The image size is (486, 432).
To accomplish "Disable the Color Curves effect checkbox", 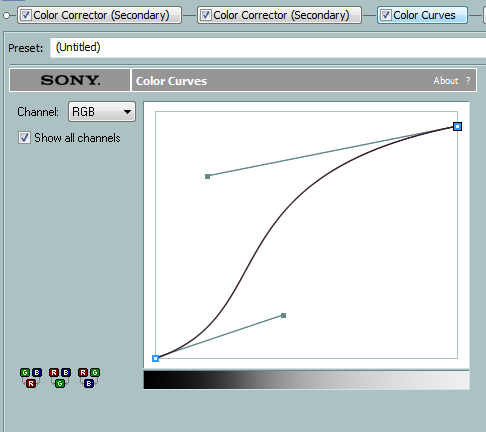I will 386,15.
